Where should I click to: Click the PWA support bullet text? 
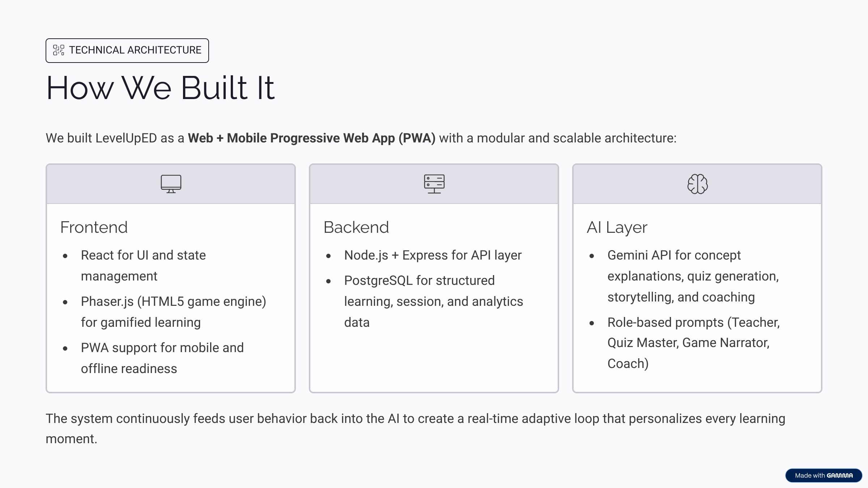tap(162, 358)
